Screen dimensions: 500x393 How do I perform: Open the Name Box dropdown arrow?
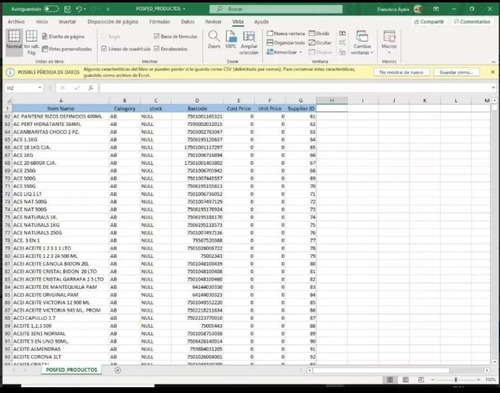coord(40,88)
